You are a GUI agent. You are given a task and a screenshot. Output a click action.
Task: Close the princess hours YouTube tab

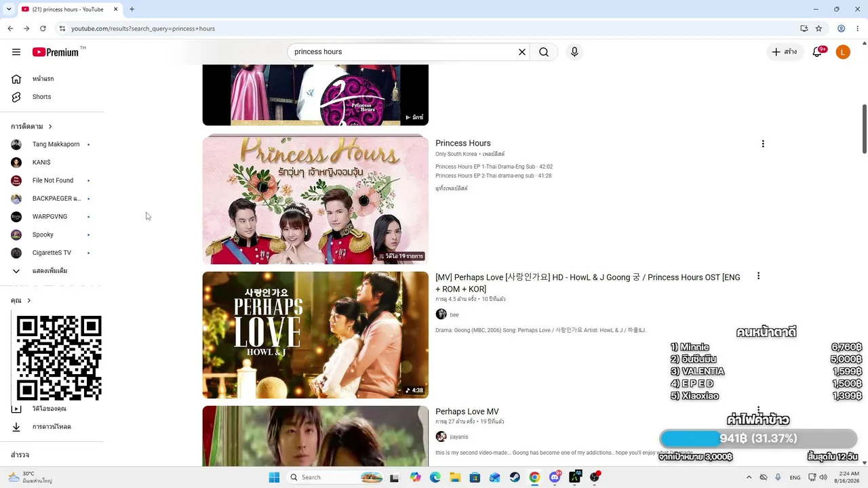[x=116, y=9]
